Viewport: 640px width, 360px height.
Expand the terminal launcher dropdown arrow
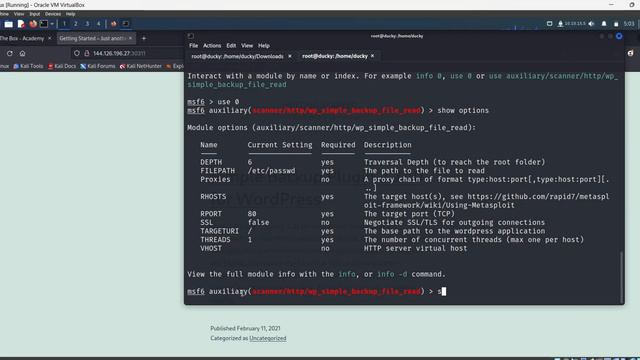(52, 24)
